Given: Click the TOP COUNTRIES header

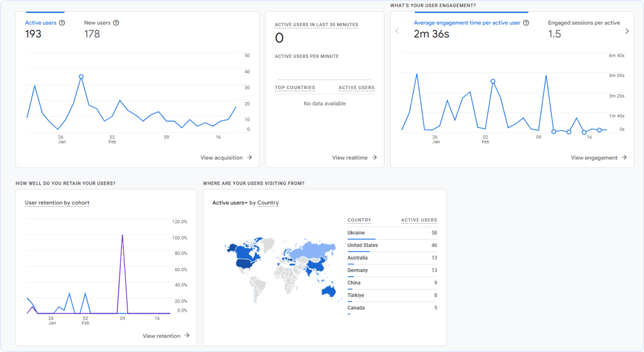Looking at the screenshot, I should pos(295,88).
